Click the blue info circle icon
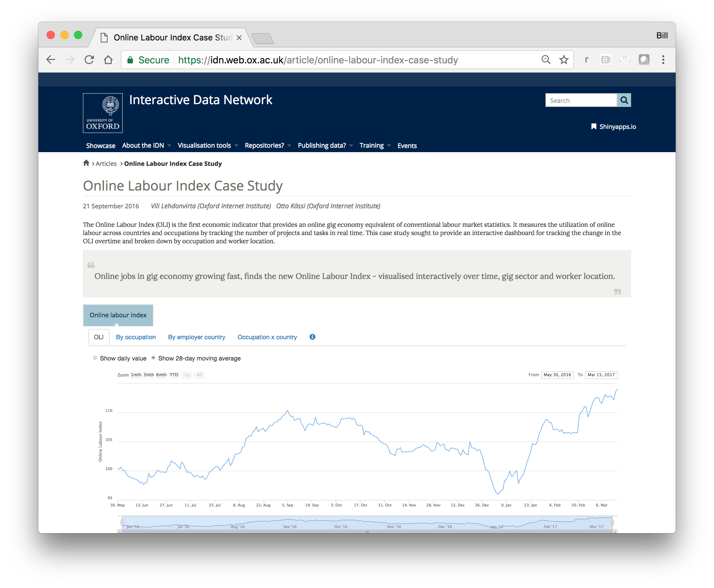Screen dimensions: 714x588 tap(312, 337)
